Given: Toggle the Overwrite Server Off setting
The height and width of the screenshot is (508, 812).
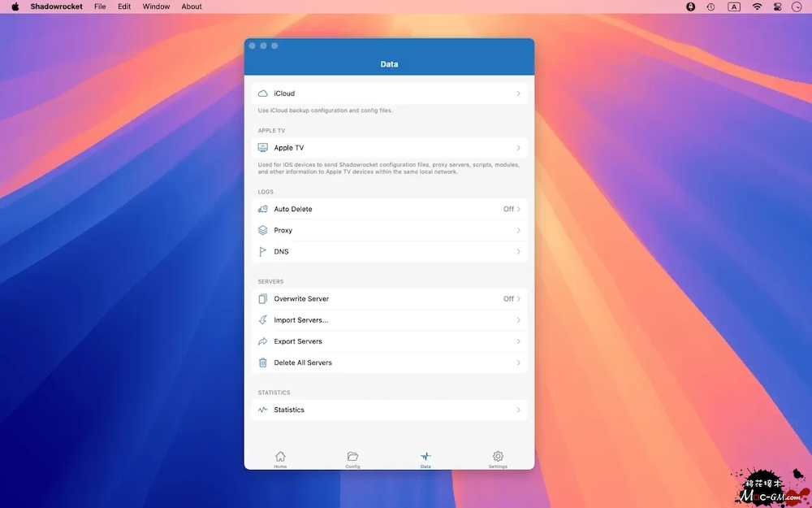Looking at the screenshot, I should point(509,298).
